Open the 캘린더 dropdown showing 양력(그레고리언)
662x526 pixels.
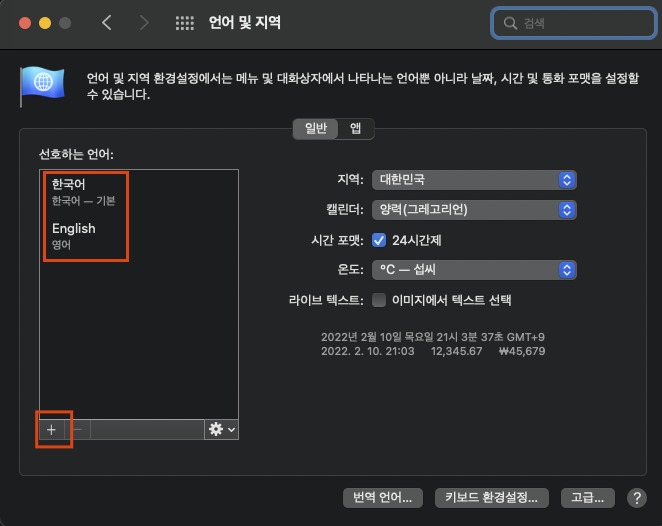[474, 210]
